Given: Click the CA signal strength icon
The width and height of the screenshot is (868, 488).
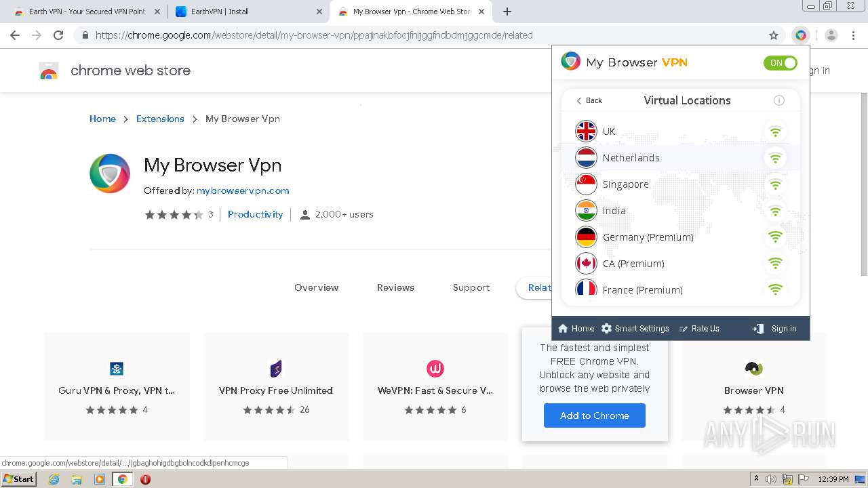Looking at the screenshot, I should (775, 264).
